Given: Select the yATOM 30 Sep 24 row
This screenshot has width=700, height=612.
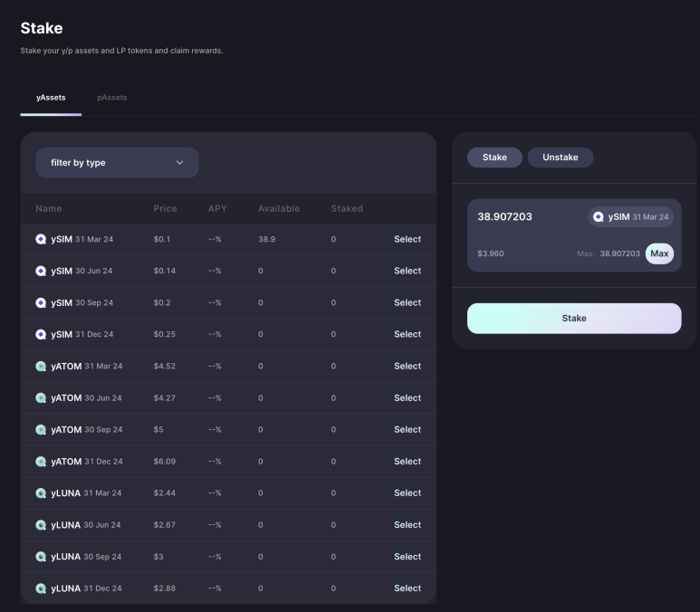Looking at the screenshot, I should (x=408, y=429).
